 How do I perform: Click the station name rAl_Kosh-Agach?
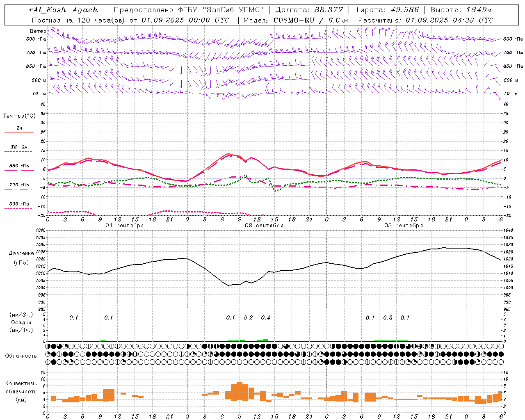click(64, 10)
